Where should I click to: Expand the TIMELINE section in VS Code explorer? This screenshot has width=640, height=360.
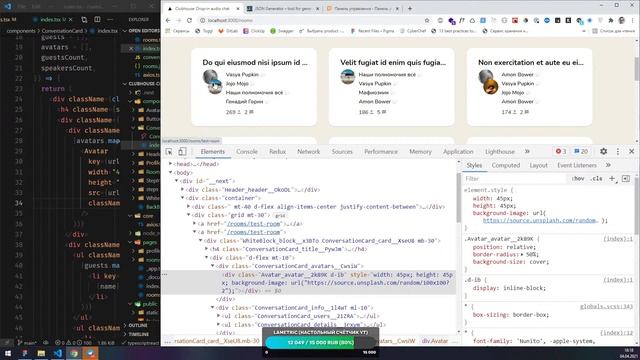[x=138, y=334]
